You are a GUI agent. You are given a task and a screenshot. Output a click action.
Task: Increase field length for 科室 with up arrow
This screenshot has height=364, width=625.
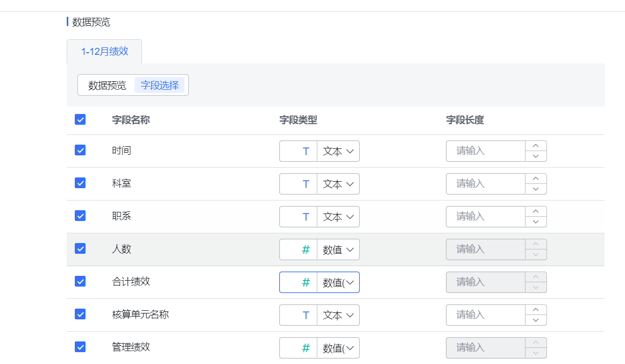(536, 179)
